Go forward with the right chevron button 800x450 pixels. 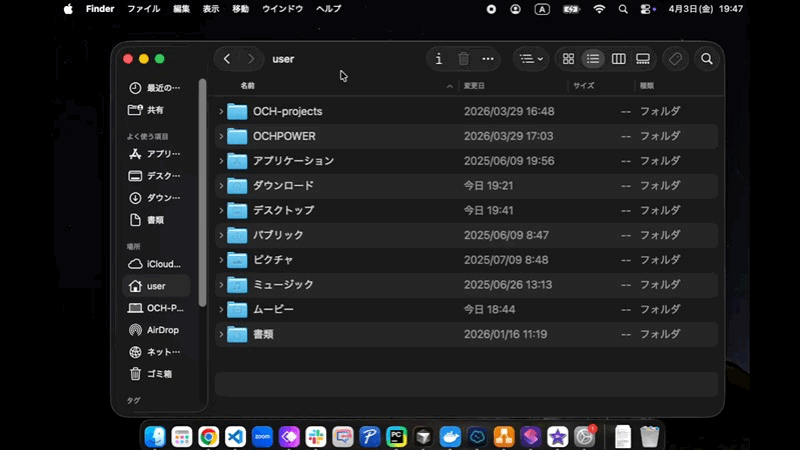(x=251, y=59)
